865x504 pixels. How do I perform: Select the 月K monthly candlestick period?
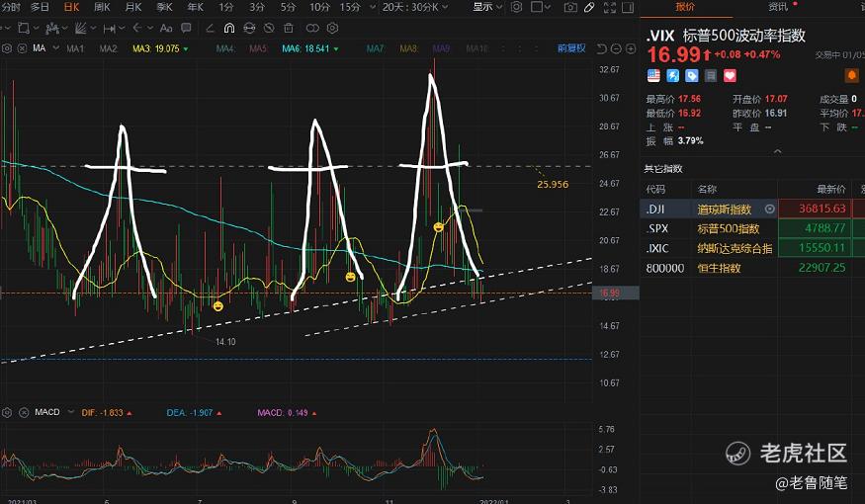(x=132, y=7)
